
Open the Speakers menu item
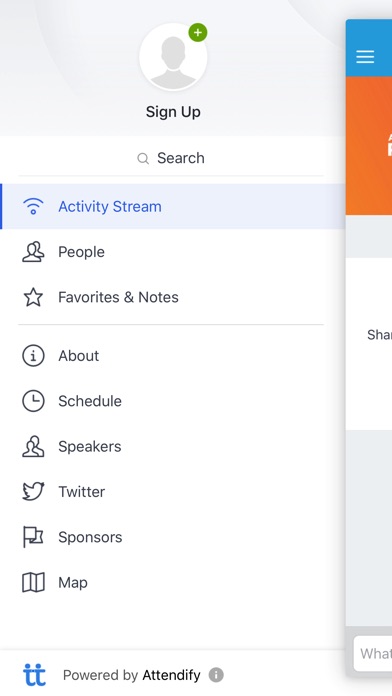(x=173, y=446)
